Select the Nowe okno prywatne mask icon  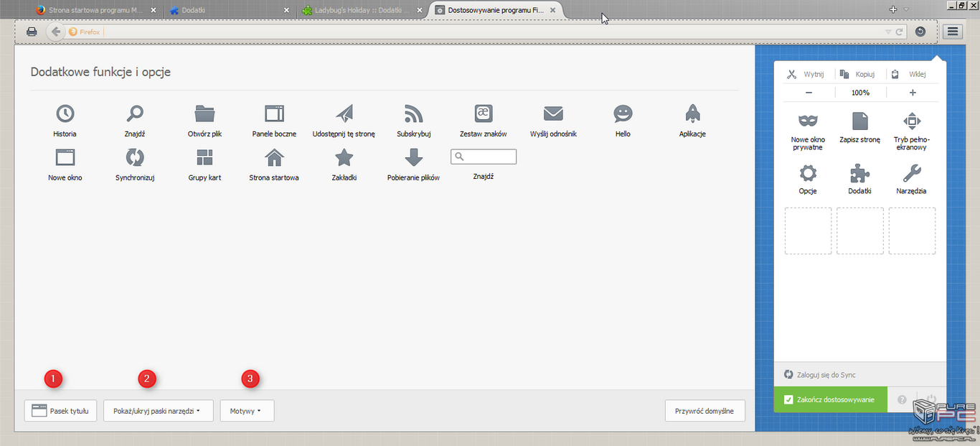coord(808,121)
